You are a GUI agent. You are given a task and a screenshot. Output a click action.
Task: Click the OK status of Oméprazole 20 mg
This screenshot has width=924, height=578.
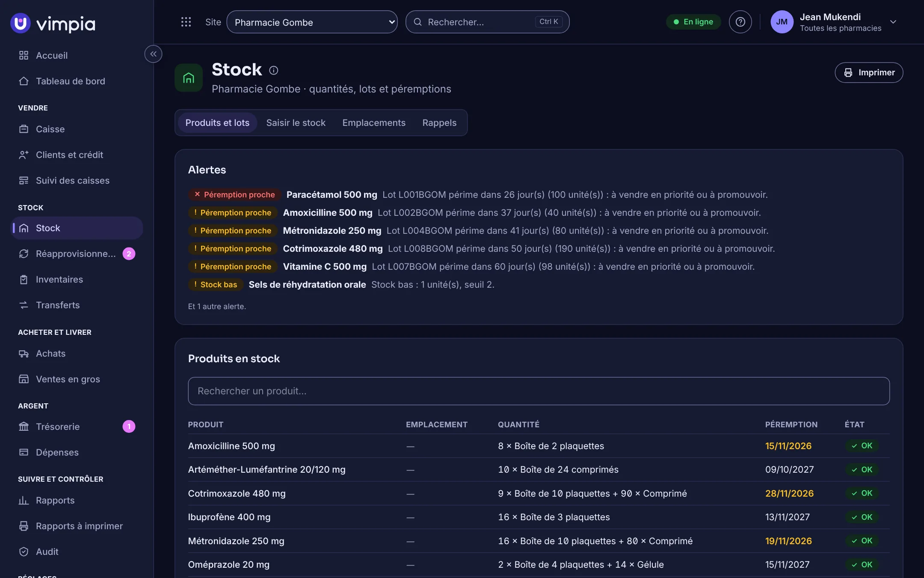coord(862,564)
